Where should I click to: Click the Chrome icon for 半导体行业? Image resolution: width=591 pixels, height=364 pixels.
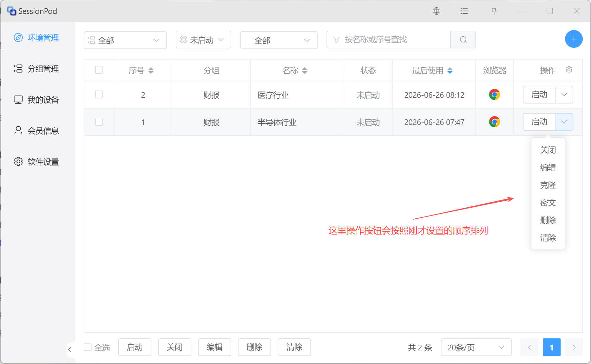(x=494, y=122)
